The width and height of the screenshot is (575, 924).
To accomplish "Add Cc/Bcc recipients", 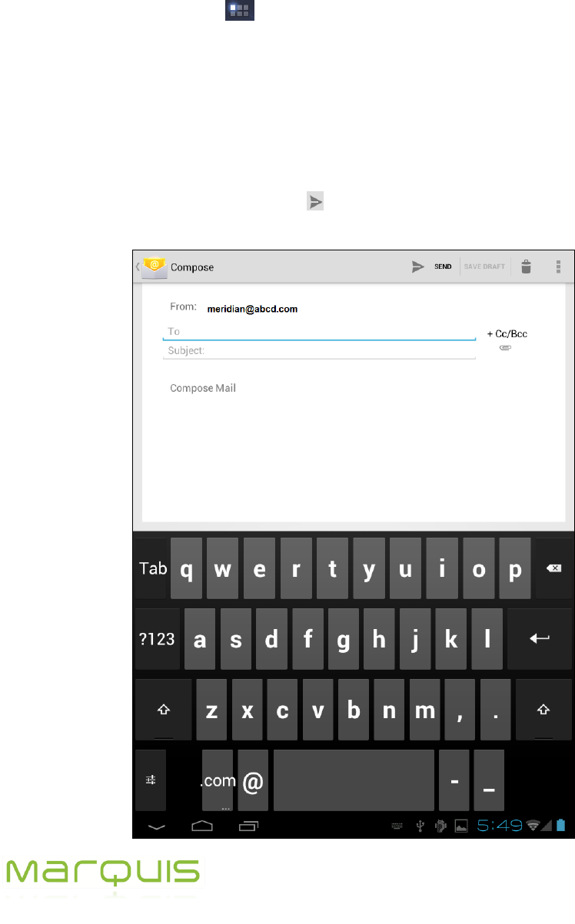I will click(x=507, y=334).
